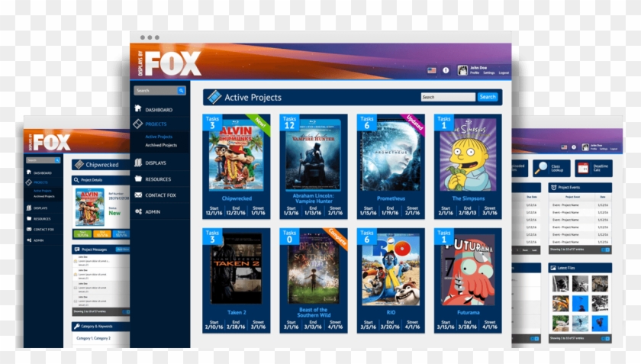This screenshot has width=641, height=364.
Task: Click orange End date tile in left window
Action: pos(101,234)
